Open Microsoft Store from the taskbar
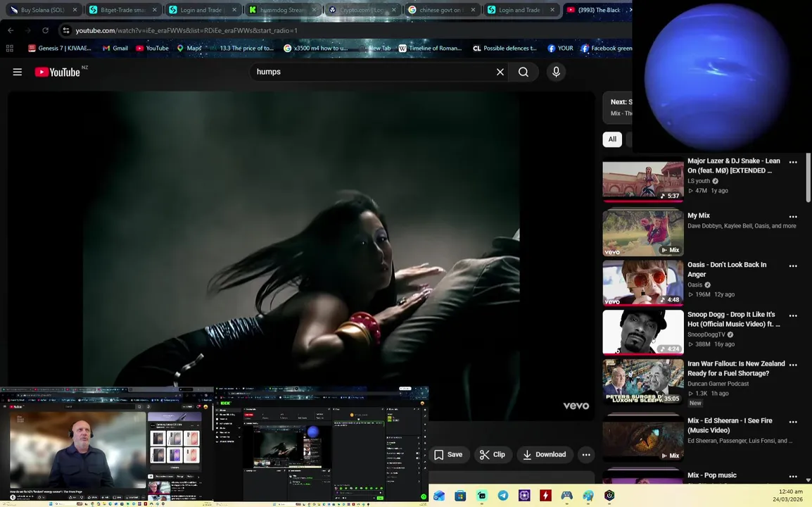The image size is (812, 507). pos(460,496)
